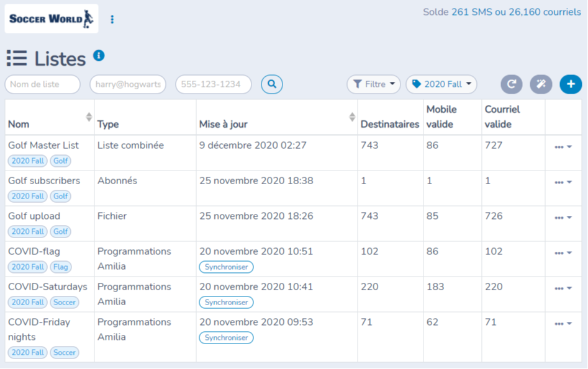588x369 pixels.
Task: Click Synchroniser for COVID-Friday nights list
Action: (226, 337)
